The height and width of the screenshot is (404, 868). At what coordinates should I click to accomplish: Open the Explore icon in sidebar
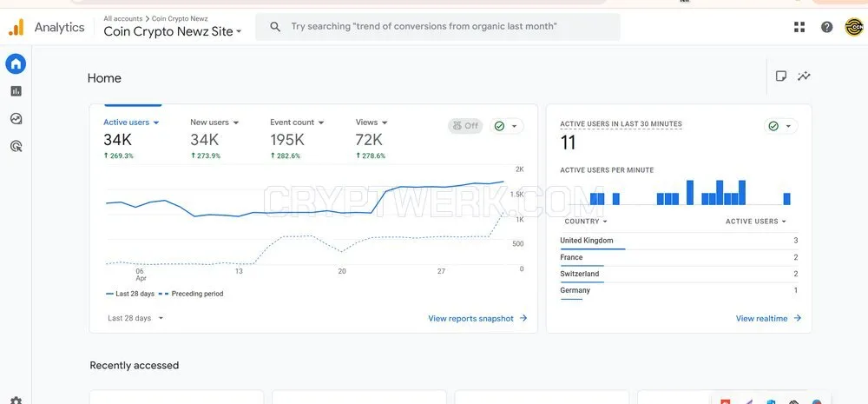point(16,119)
